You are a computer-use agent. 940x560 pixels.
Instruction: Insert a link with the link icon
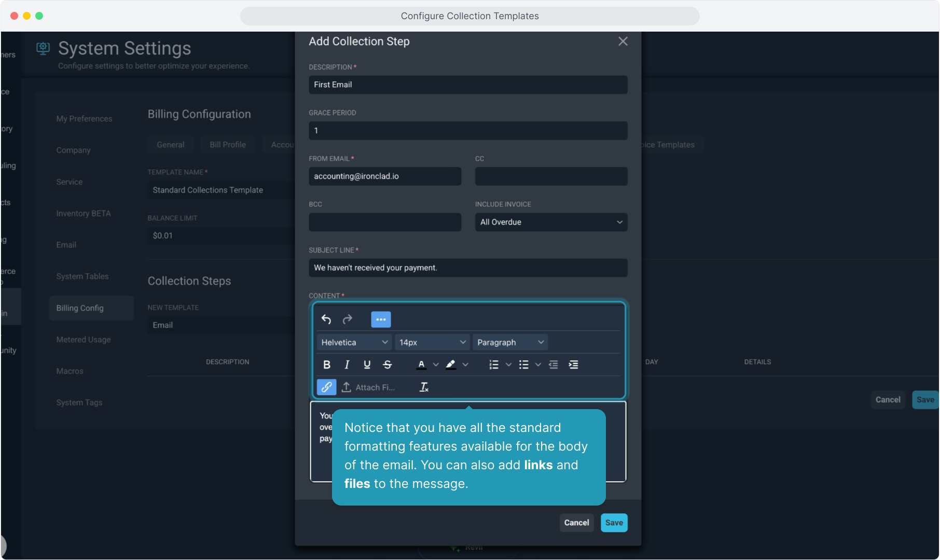pos(327,387)
